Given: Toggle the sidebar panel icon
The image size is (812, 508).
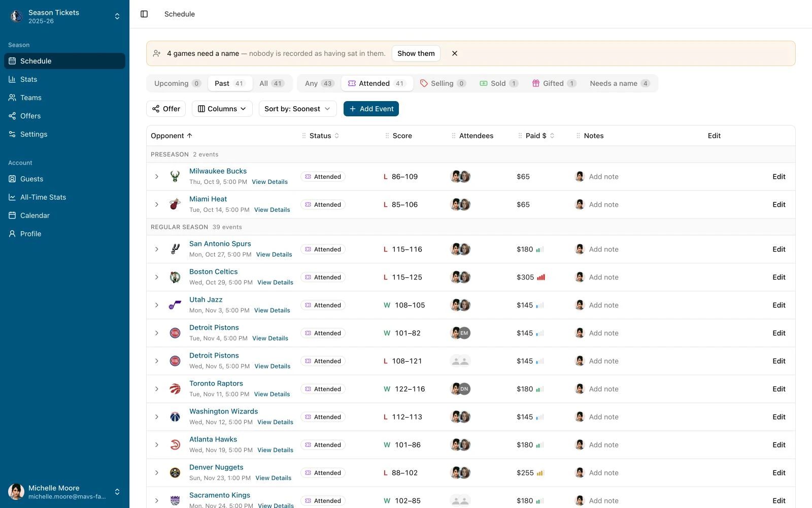Looking at the screenshot, I should point(144,14).
